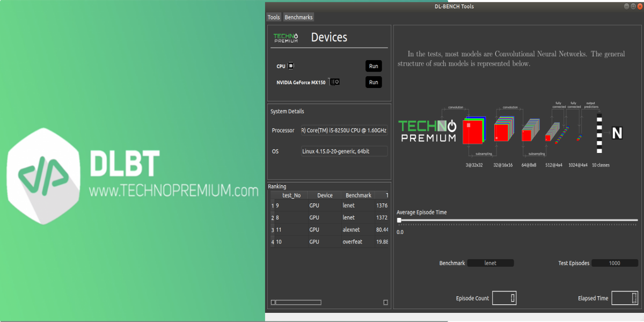Click the Techno Premium logo in the CNN diagram

coord(427,130)
